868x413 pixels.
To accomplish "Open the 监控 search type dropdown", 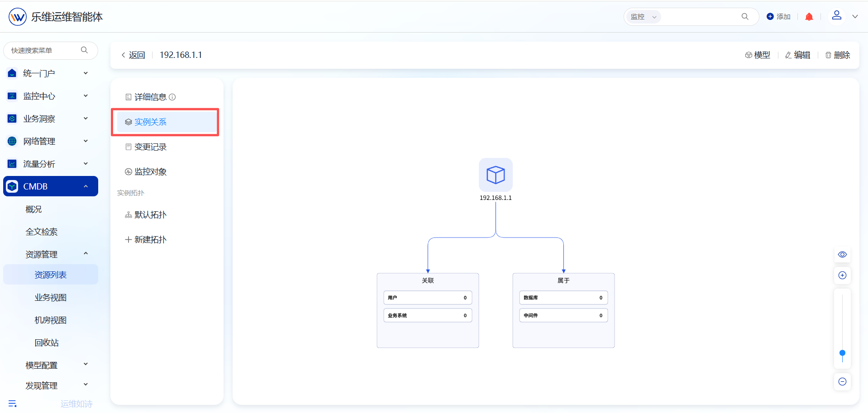I will [643, 17].
